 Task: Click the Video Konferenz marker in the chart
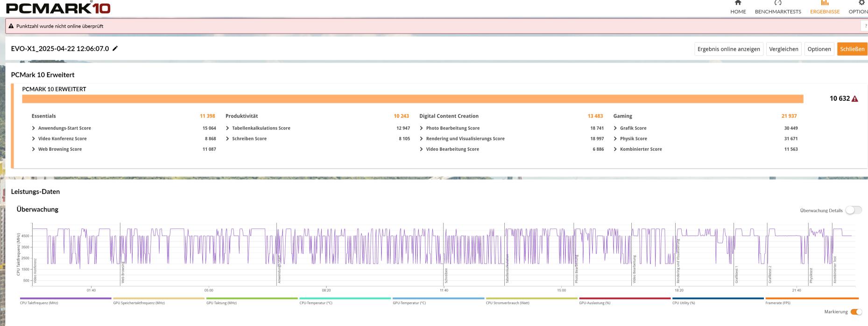(x=35, y=270)
